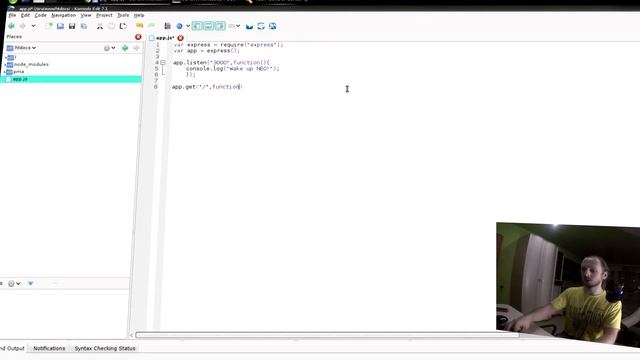Screen dimensions: 640x360
Task: Click the grey forward arrow in main toolbar
Action: [x=22, y=26]
